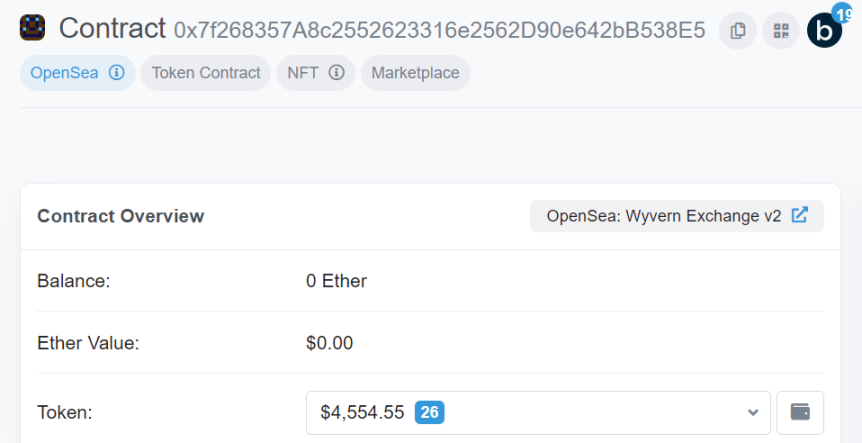Expand the Token holdings dropdown showing $4,554.55
Screen dimensions: 862x443
538,412
